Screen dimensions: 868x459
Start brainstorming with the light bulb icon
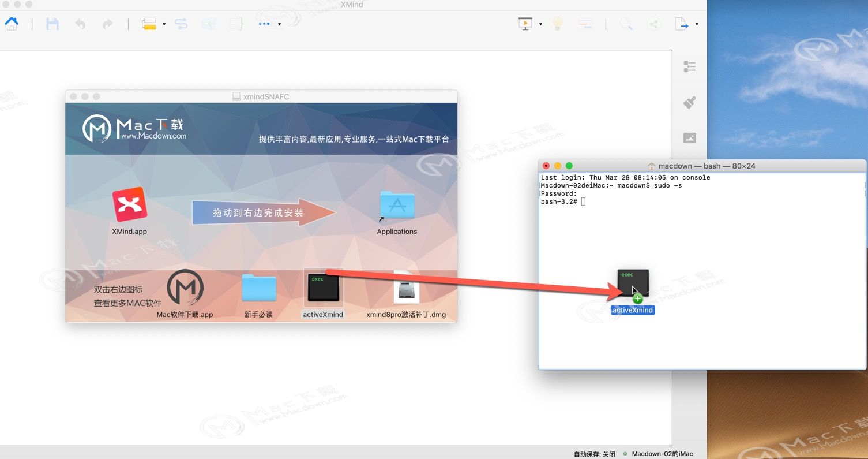[x=557, y=24]
